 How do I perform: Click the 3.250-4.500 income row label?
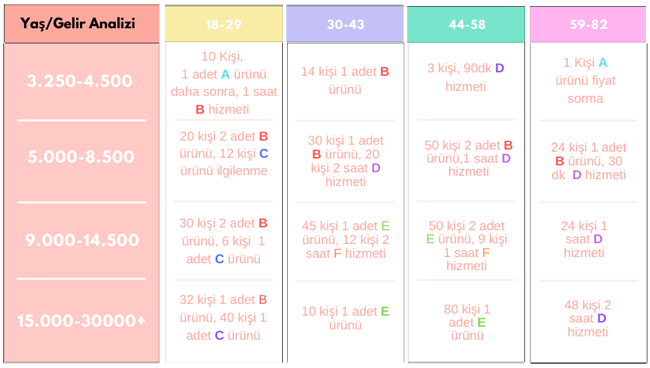[80, 81]
